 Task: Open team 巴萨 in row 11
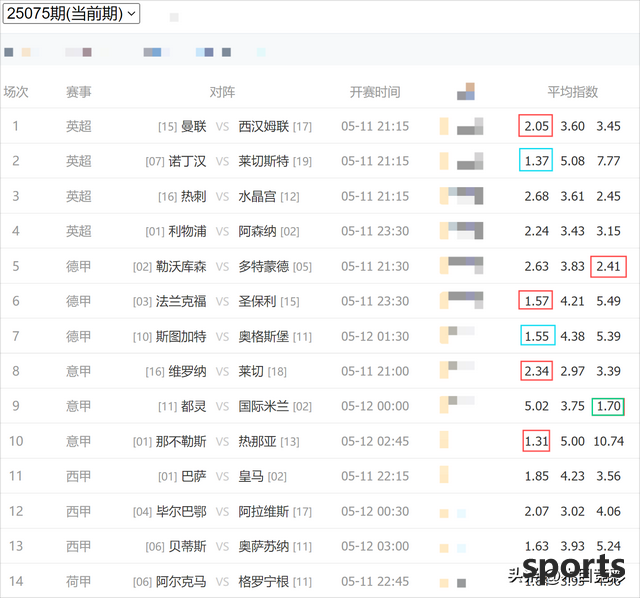[x=194, y=476]
